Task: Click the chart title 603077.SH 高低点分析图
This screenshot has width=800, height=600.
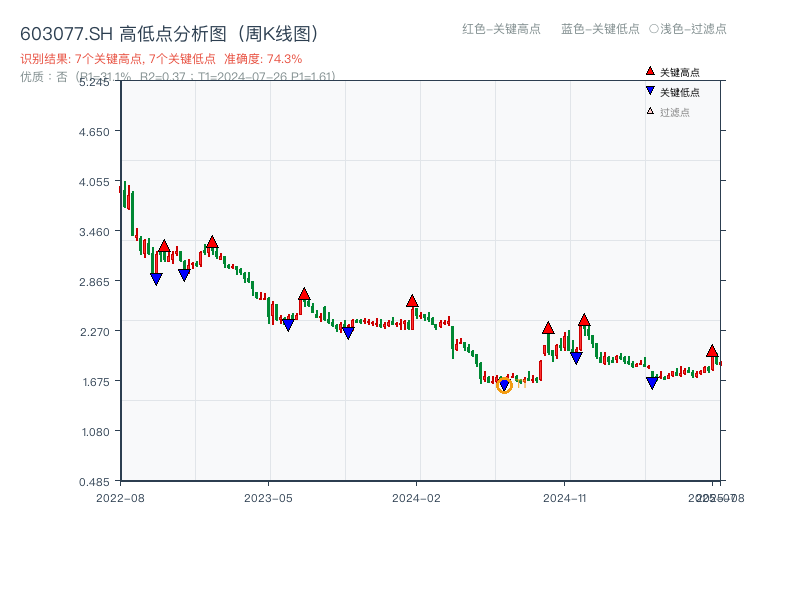Action: [x=169, y=34]
